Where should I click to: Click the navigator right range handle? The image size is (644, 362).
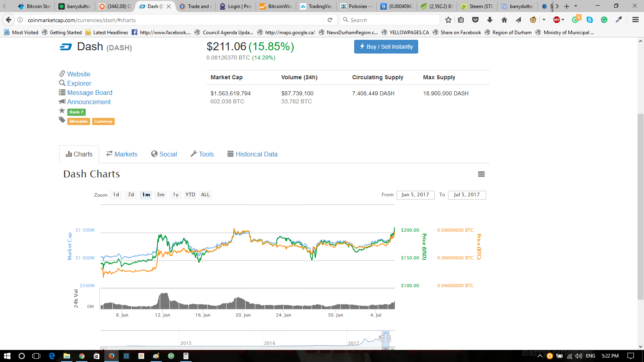pyautogui.click(x=389, y=338)
